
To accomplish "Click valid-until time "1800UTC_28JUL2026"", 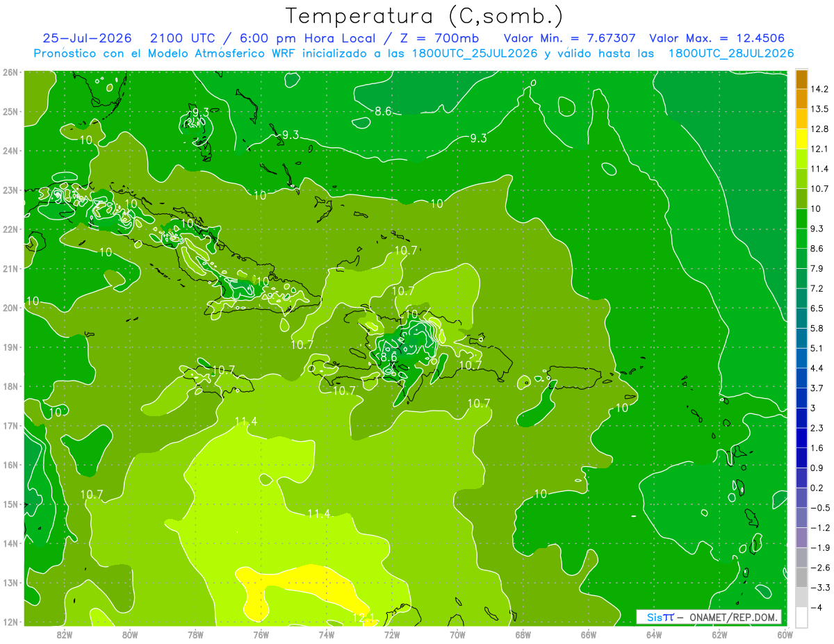I will (x=730, y=53).
